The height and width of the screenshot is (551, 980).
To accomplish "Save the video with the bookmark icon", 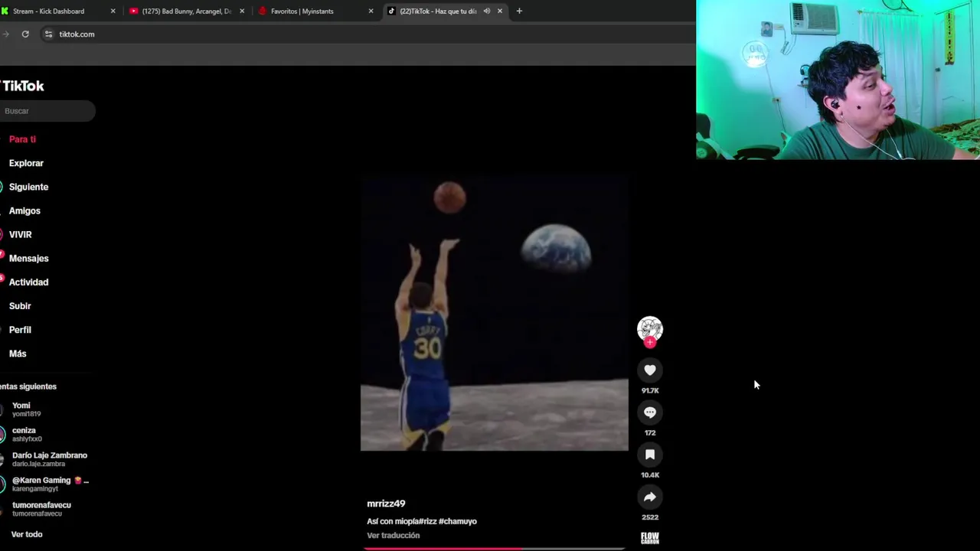I will [x=650, y=455].
